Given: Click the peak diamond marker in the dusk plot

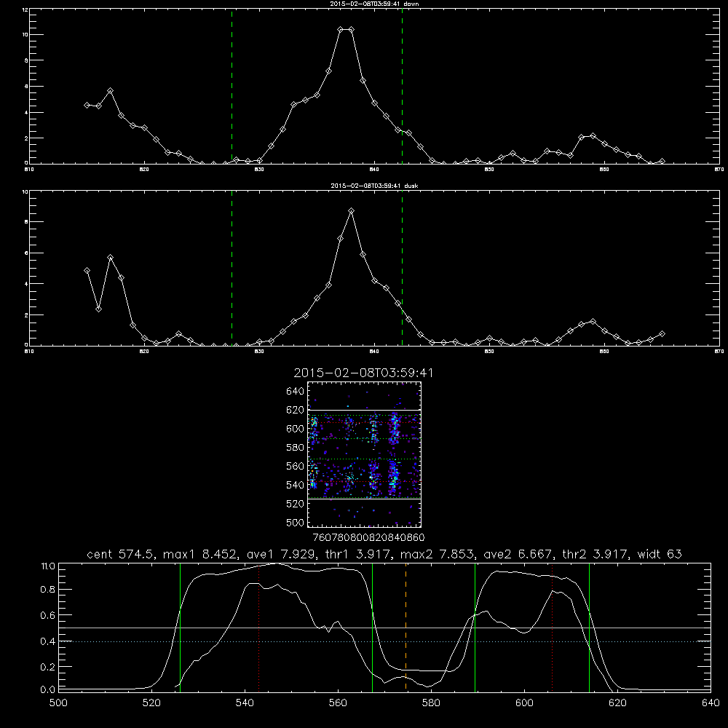Looking at the screenshot, I should [x=352, y=211].
